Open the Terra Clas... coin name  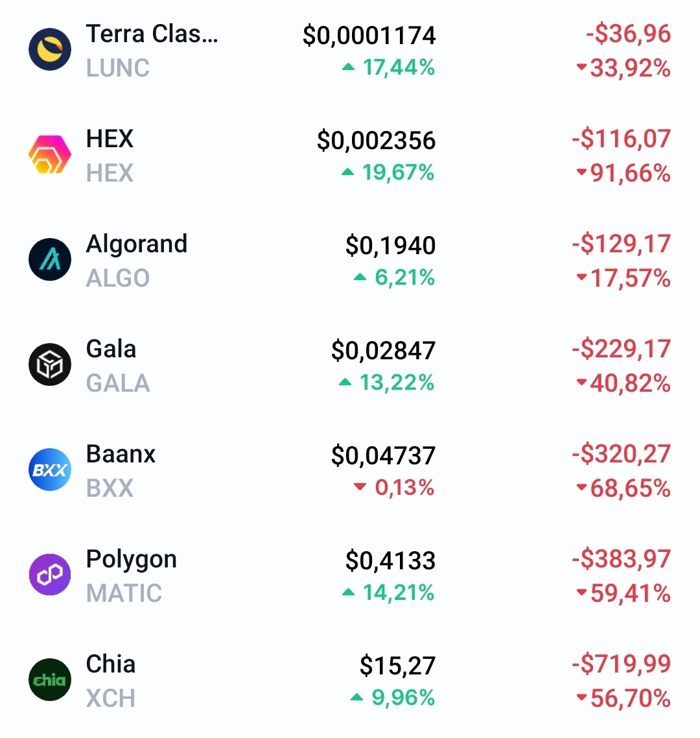pos(152,34)
